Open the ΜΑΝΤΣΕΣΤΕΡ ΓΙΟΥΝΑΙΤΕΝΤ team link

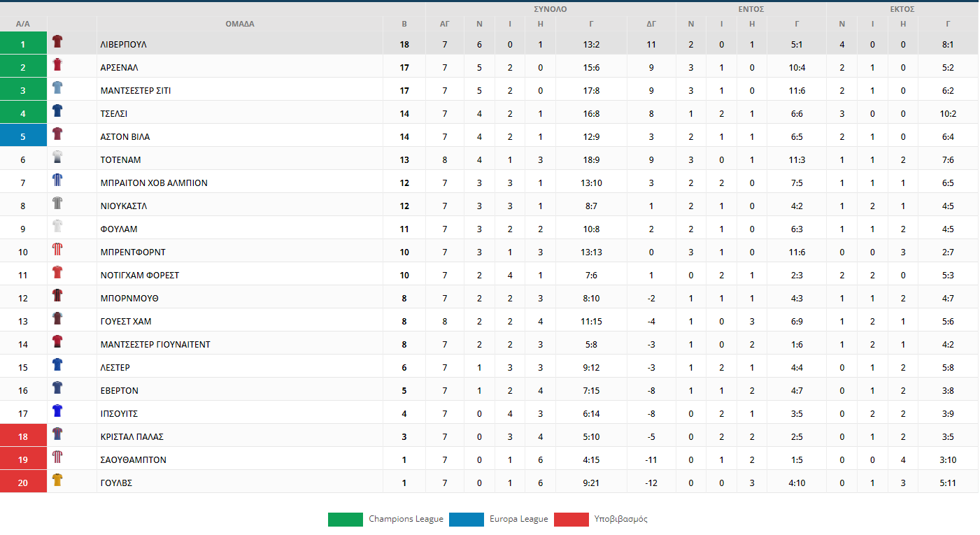point(155,345)
